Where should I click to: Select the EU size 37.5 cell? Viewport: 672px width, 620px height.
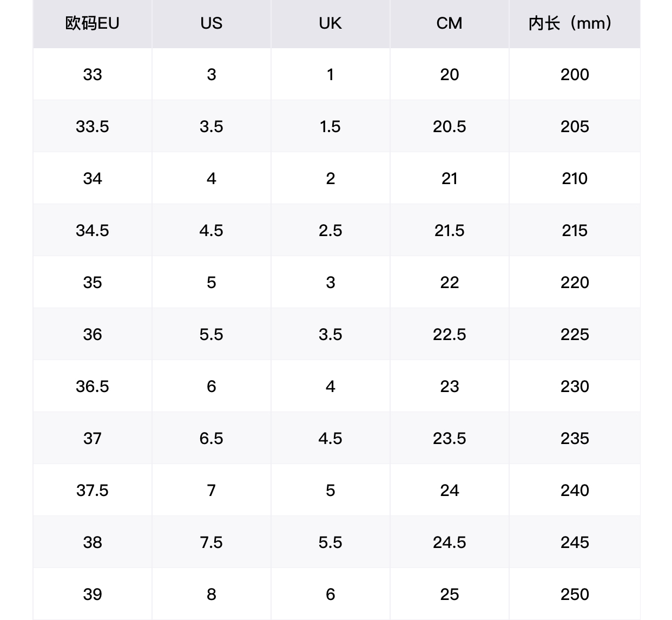pyautogui.click(x=92, y=490)
